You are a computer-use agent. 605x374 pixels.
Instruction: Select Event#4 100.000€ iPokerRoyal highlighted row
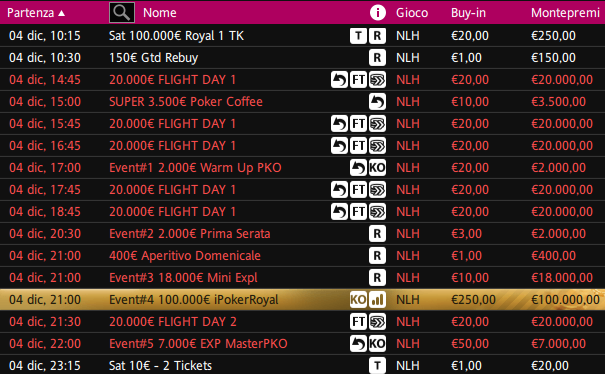(x=302, y=300)
